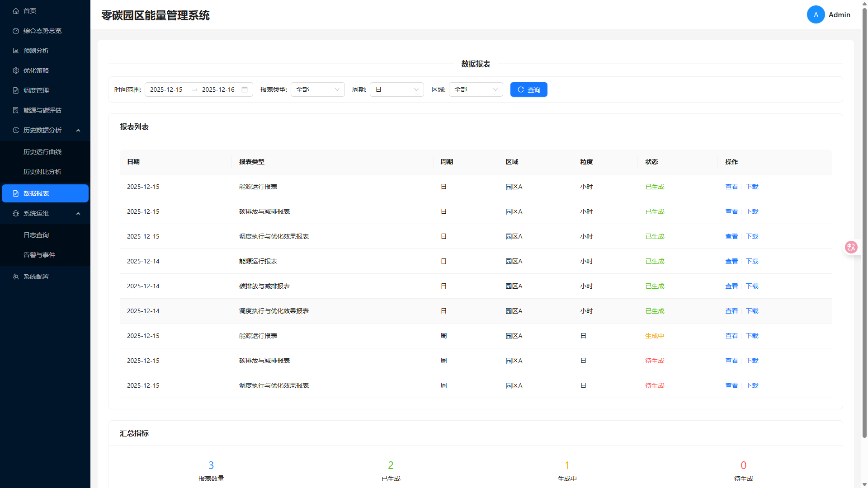This screenshot has height=488, width=868.
Task: Click the 能源与碳评估 evaluation icon
Action: [15, 110]
